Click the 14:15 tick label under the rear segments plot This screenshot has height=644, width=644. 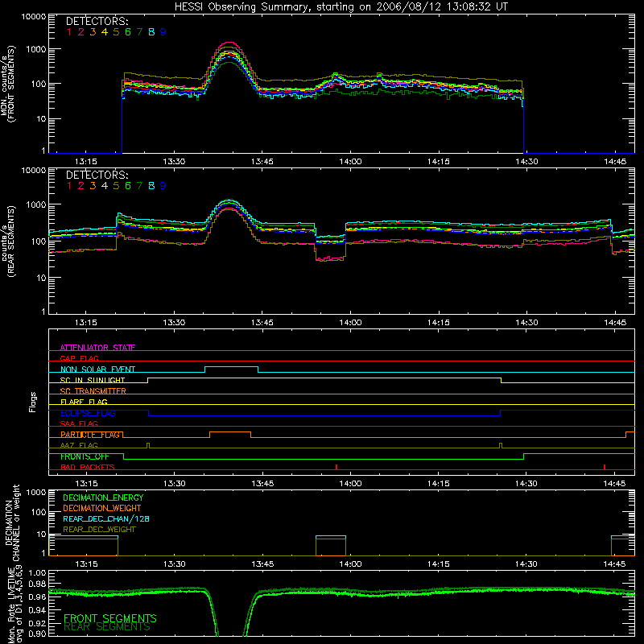pyautogui.click(x=439, y=323)
